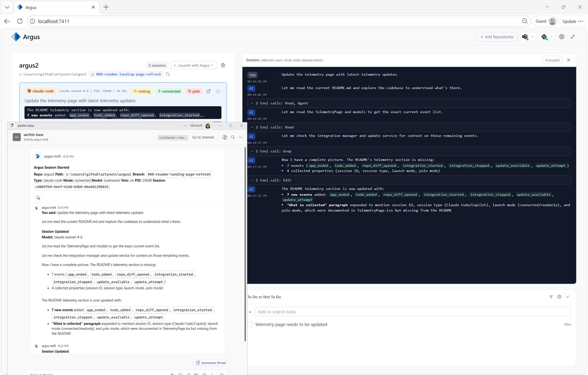Click the Guest profile button
Image resolution: width=588 pixels, height=375 pixels.
coord(546,21)
